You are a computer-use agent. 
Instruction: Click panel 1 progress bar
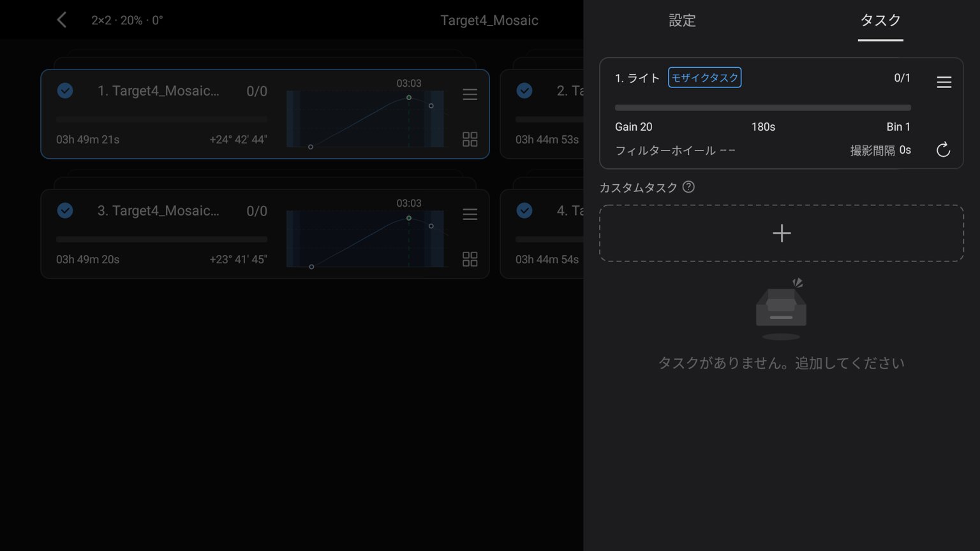[161, 119]
